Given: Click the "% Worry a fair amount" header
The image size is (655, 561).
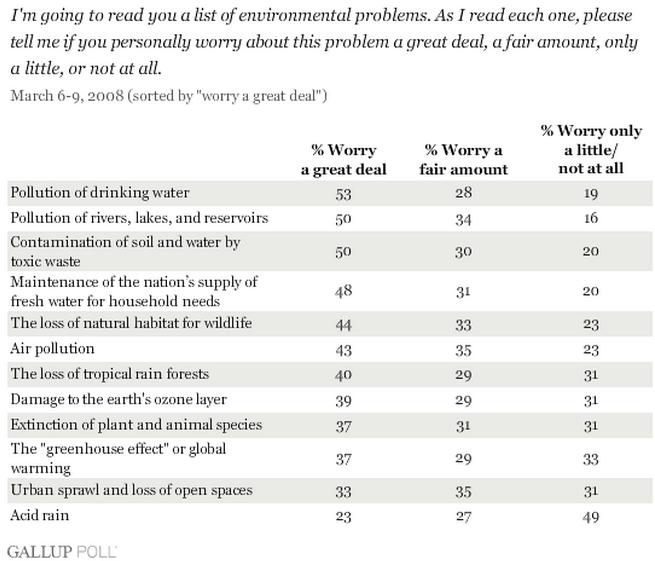Looking at the screenshot, I should click(x=460, y=159).
